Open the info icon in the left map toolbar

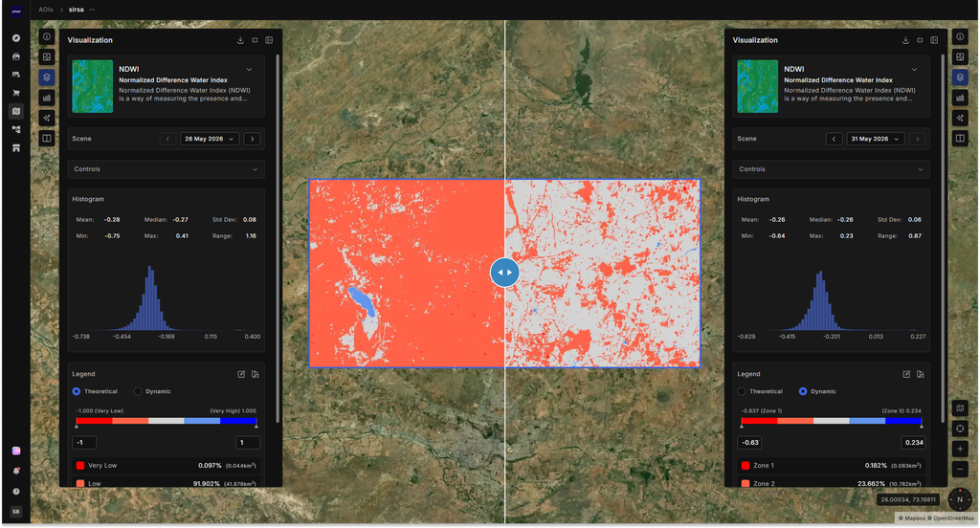pyautogui.click(x=47, y=37)
